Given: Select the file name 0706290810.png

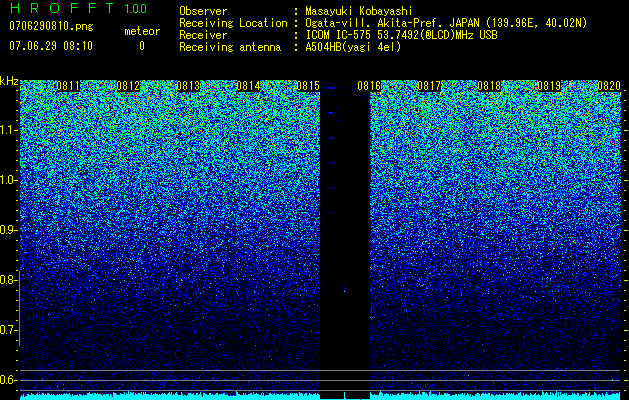Looking at the screenshot, I should pos(51,26).
